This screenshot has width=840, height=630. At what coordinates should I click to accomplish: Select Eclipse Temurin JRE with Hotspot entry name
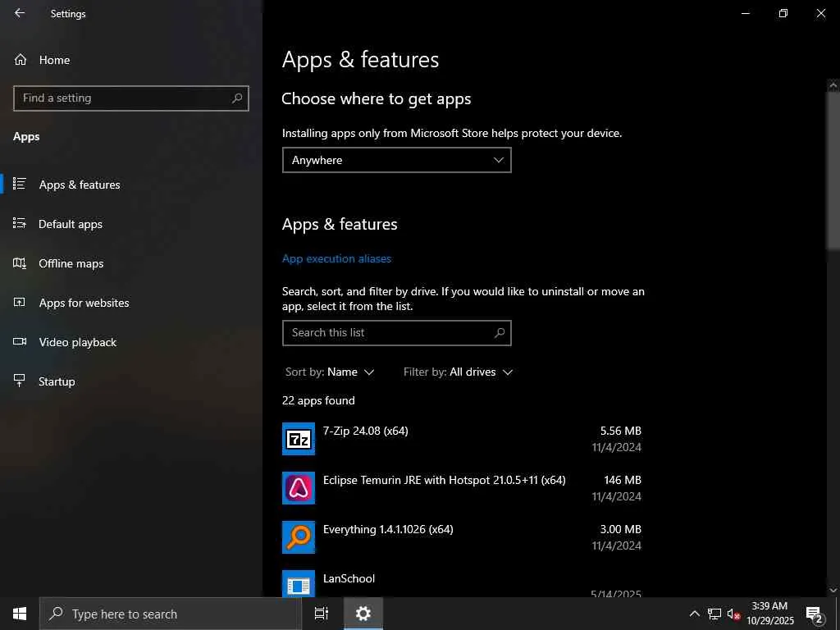tap(444, 480)
